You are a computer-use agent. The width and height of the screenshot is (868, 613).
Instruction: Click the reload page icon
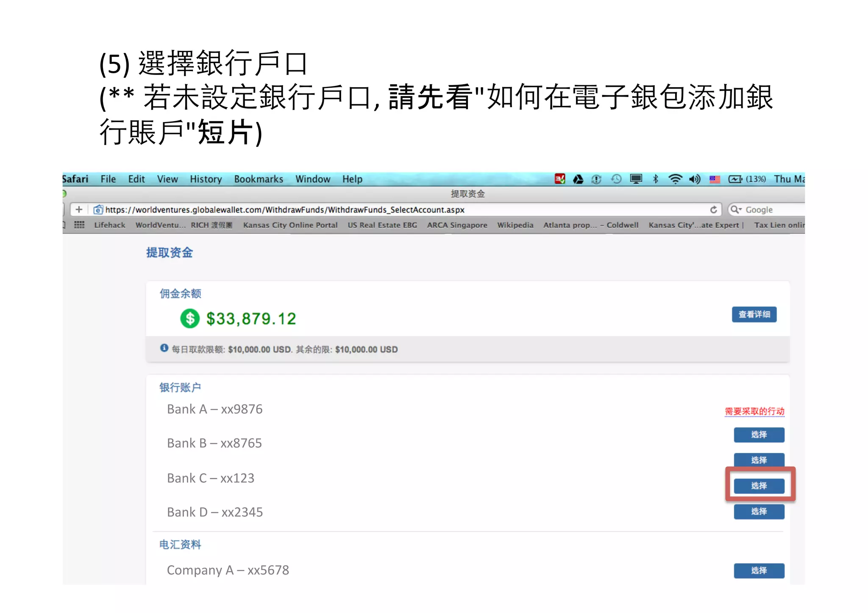714,210
